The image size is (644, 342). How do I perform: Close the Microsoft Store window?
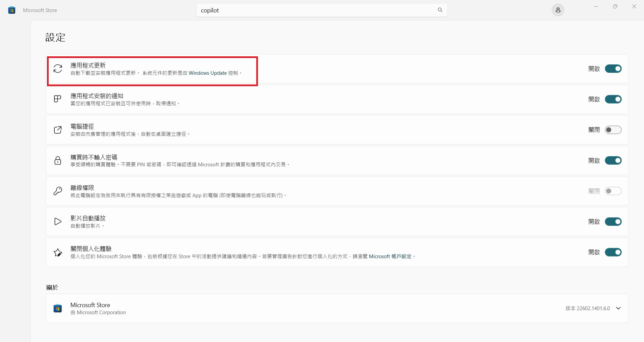634,7
